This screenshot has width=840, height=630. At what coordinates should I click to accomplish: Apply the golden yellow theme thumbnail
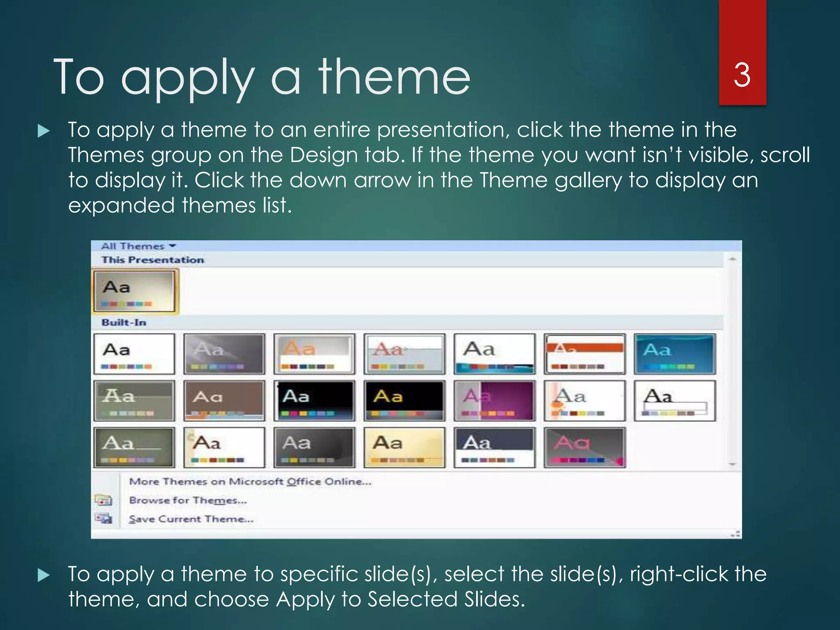(x=404, y=447)
